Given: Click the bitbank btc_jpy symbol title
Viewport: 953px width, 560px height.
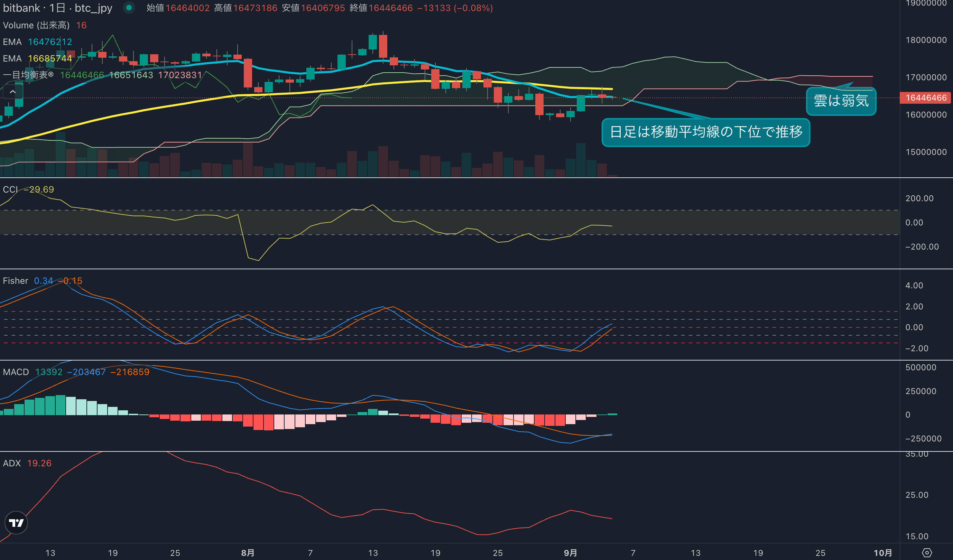Looking at the screenshot, I should point(57,8).
